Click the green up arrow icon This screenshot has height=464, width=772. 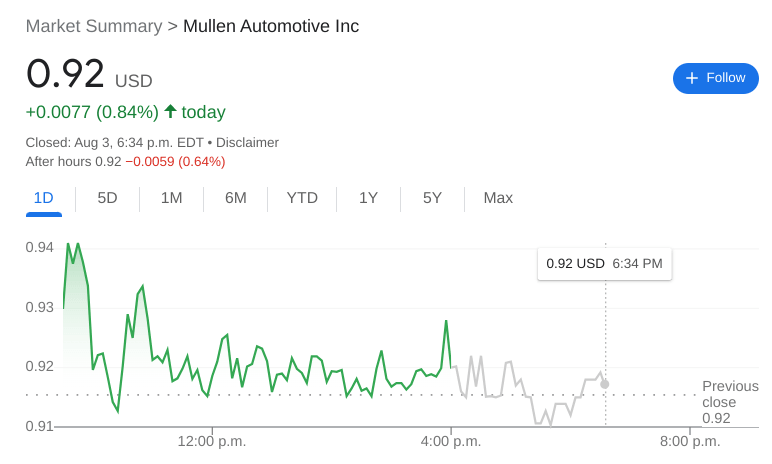pyautogui.click(x=170, y=111)
